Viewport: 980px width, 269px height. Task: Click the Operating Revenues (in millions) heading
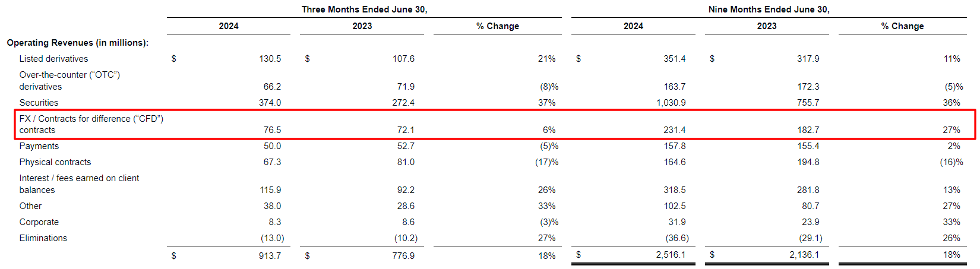[x=77, y=43]
